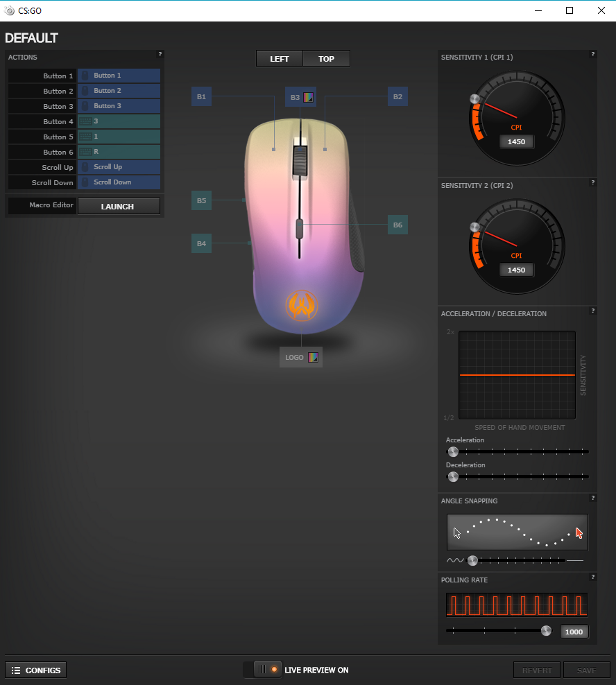Click the Polling Rate help question mark
The image size is (616, 685).
pos(592,577)
